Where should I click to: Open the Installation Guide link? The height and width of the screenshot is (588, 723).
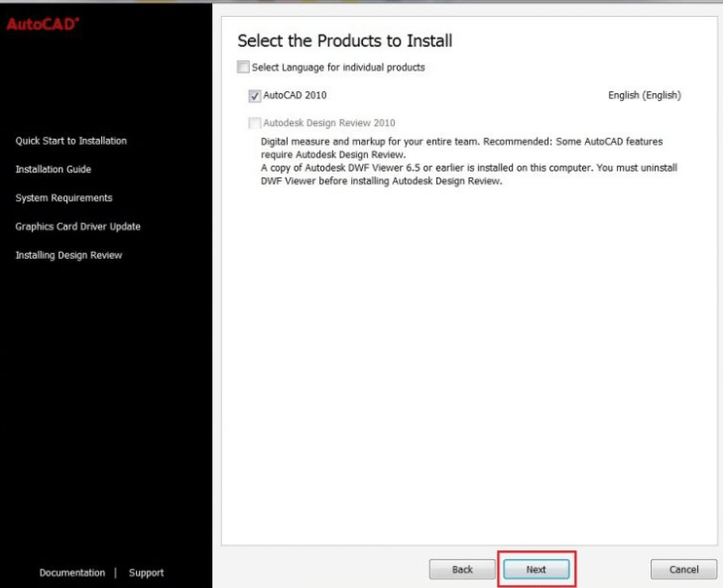tap(53, 170)
